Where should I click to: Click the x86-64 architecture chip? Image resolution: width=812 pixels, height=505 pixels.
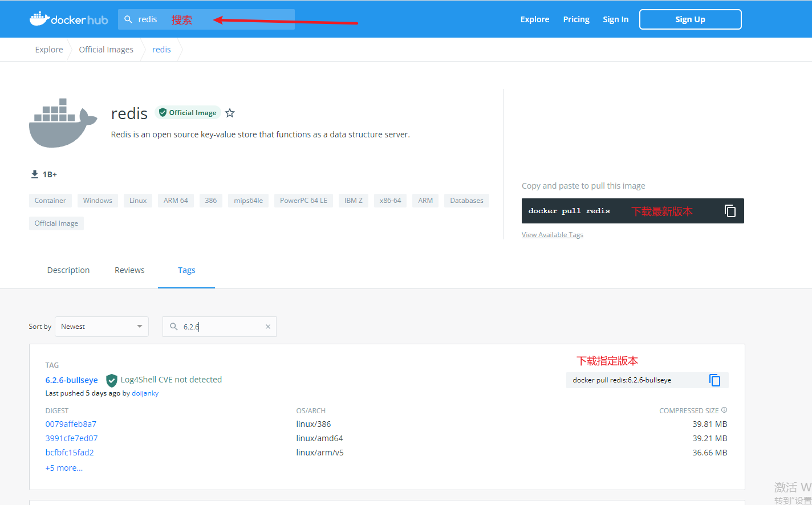[x=390, y=201]
